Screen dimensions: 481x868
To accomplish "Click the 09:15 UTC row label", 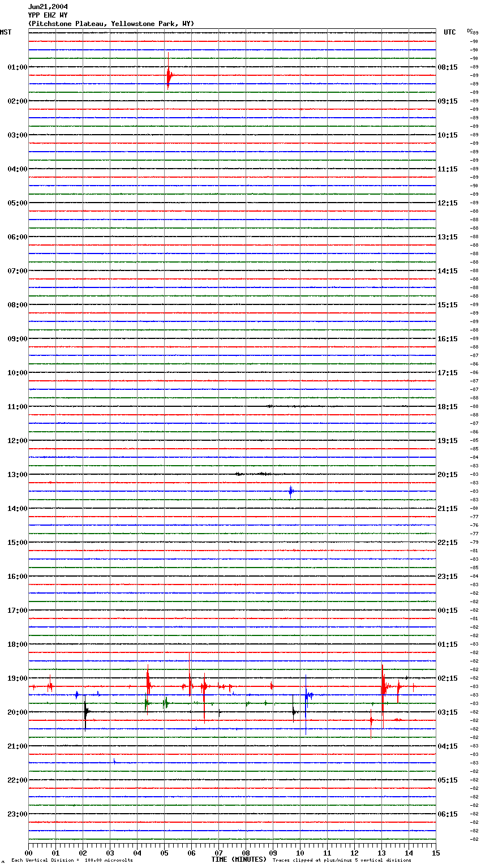I will point(448,101).
